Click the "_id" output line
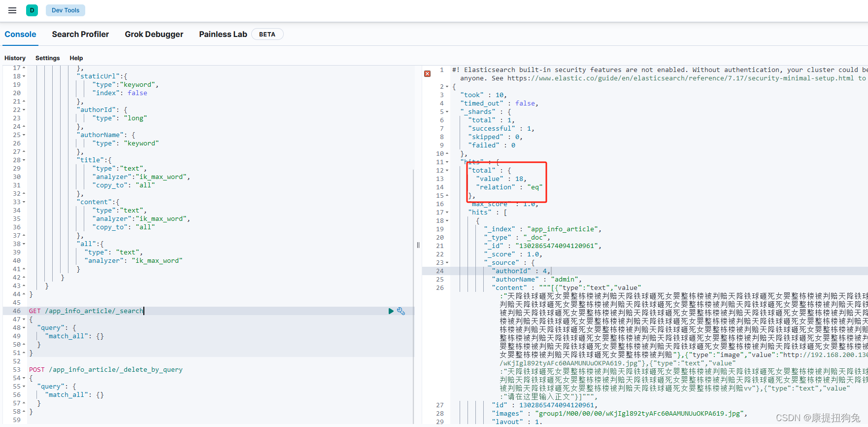868x427 pixels. (x=543, y=246)
